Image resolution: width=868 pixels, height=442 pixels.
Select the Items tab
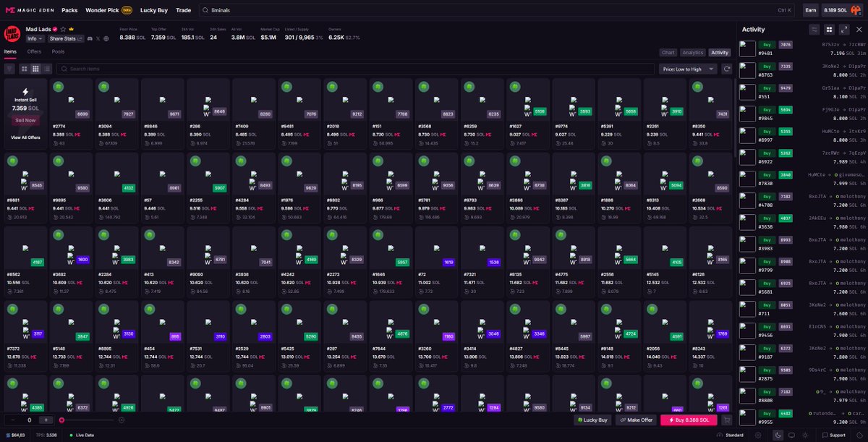coord(10,51)
